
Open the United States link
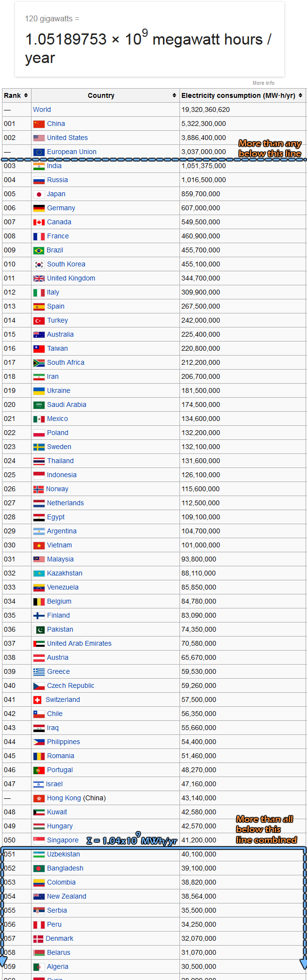(67, 138)
